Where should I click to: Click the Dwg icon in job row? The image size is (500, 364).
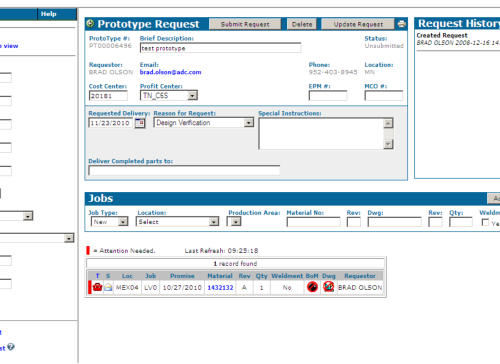tap(328, 287)
